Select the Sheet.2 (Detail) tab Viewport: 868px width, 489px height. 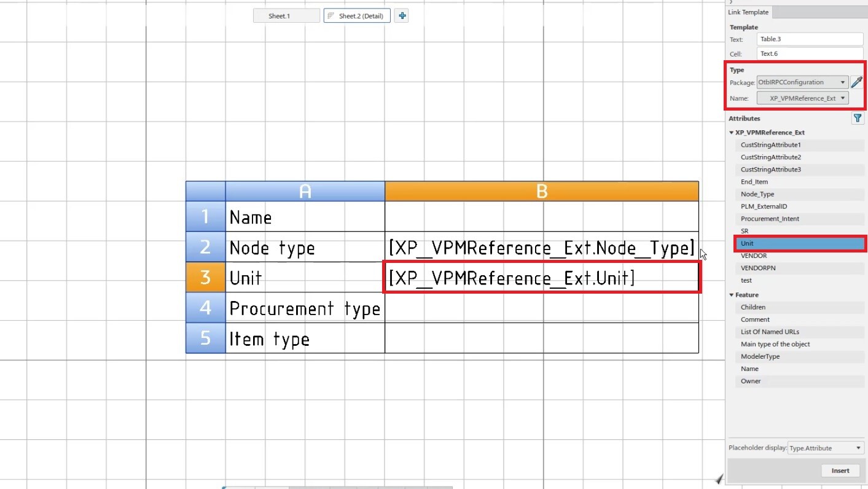357,16
